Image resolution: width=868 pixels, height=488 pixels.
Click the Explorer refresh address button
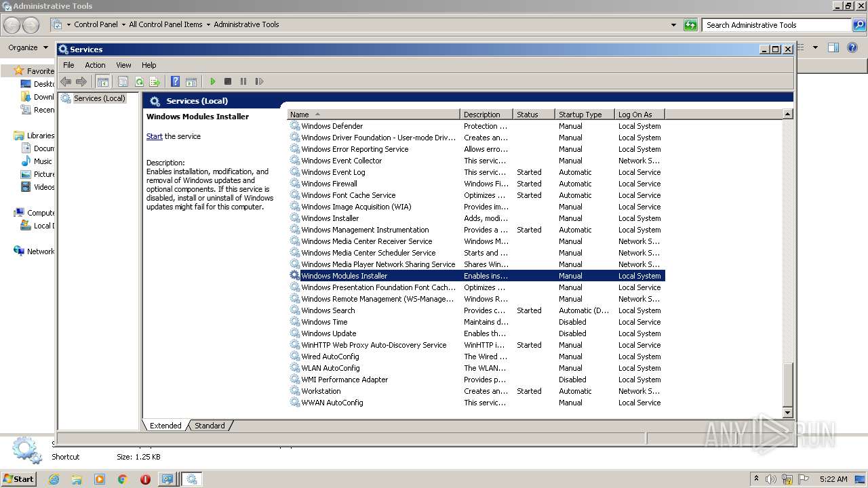pyautogui.click(x=690, y=25)
